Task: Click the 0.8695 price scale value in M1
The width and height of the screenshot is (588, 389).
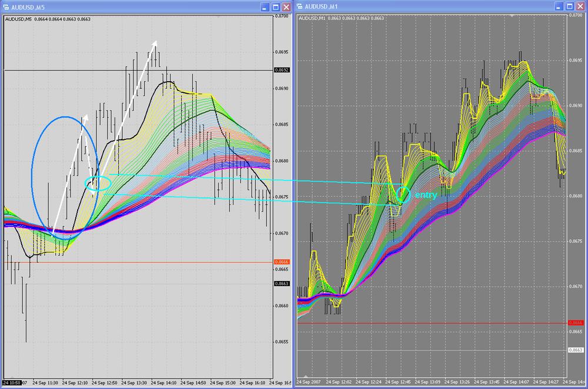Action: [x=576, y=61]
